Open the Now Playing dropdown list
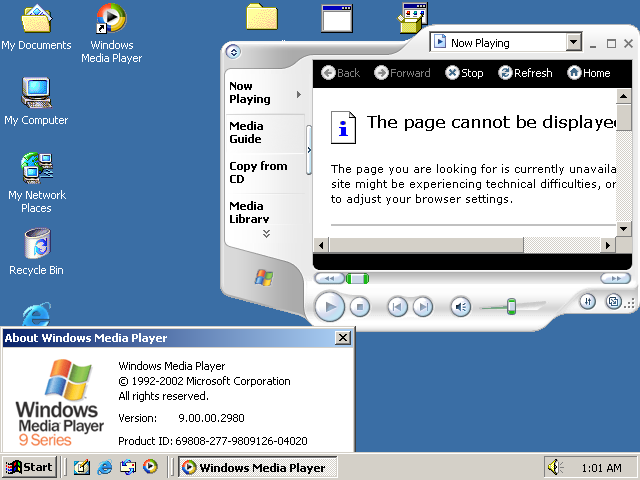Image resolution: width=640 pixels, height=480 pixels. pyautogui.click(x=574, y=42)
